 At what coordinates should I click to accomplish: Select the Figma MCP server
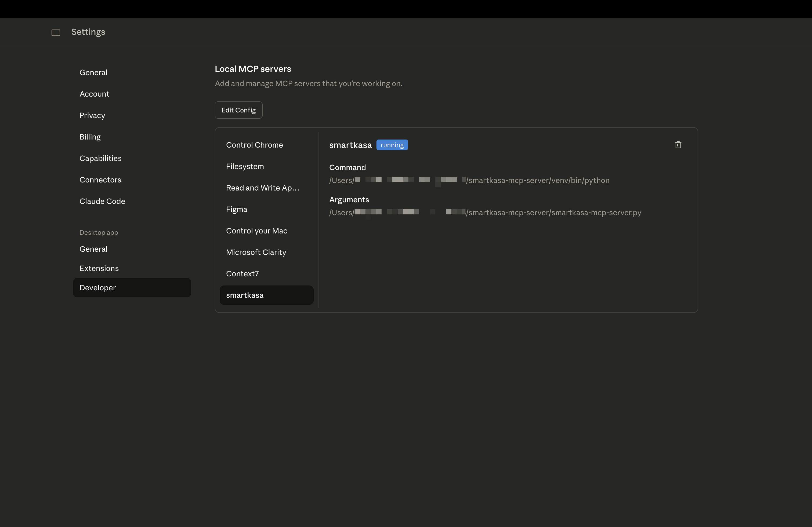point(237,210)
